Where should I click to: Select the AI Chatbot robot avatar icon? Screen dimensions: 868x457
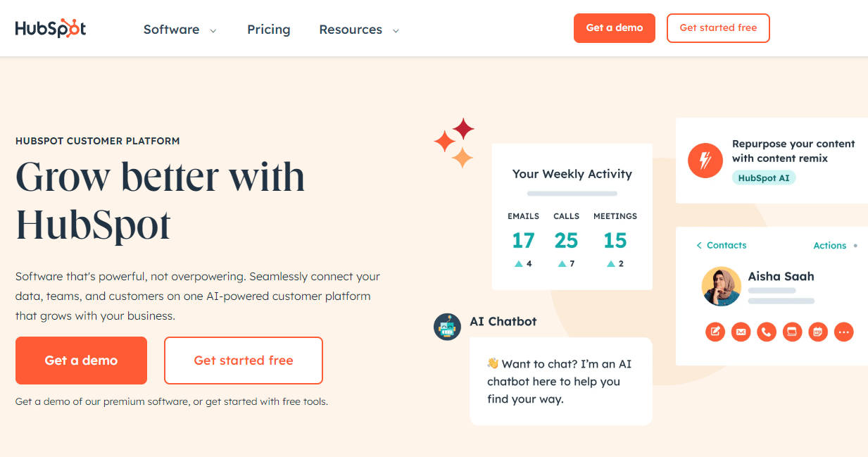coord(447,327)
